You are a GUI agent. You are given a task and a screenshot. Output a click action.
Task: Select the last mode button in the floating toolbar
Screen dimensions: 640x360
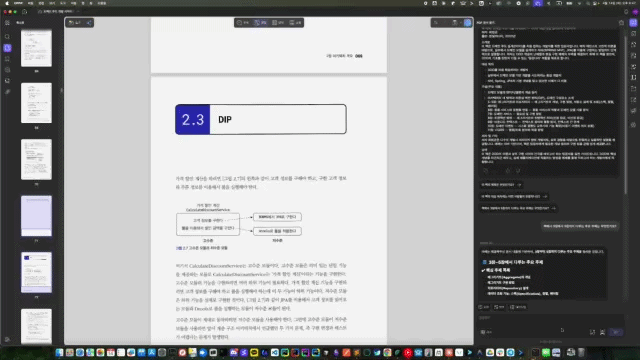tap(295, 23)
